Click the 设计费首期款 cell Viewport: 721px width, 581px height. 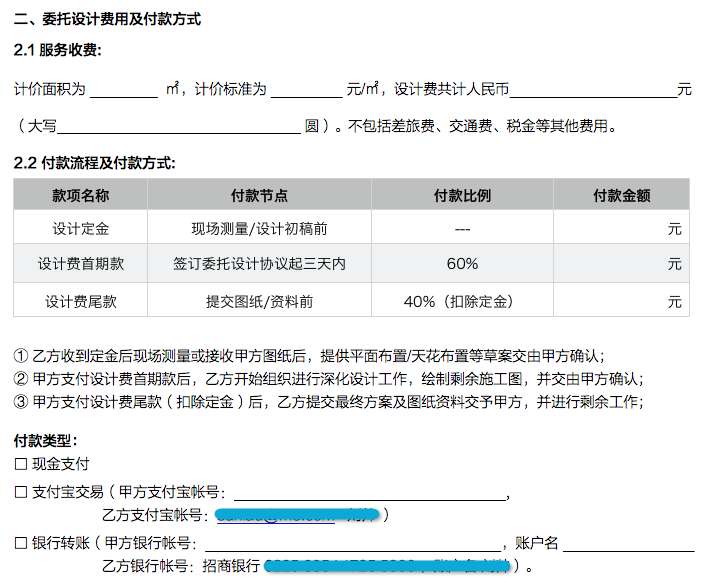80,263
